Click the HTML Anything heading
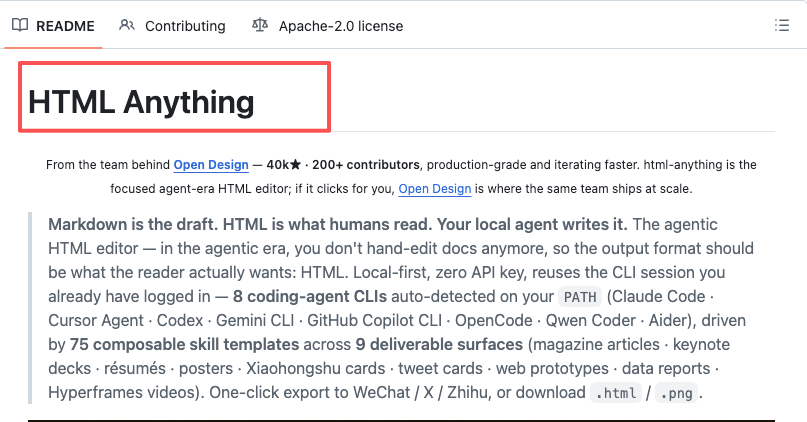 click(x=141, y=102)
